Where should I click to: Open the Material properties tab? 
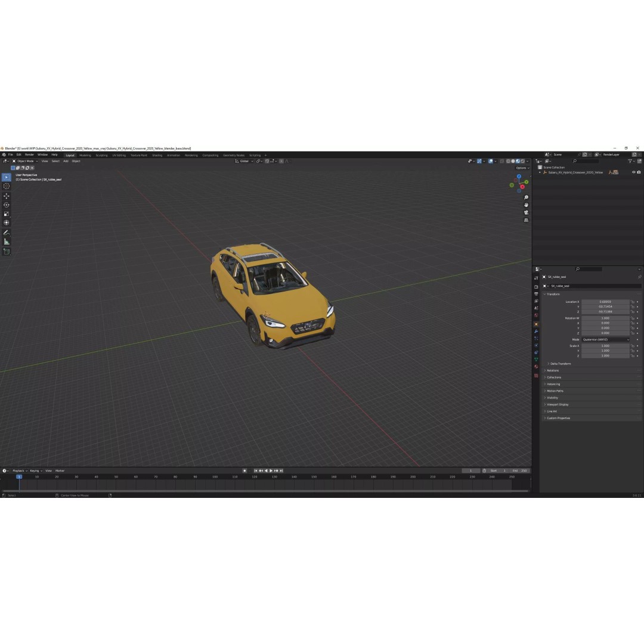tap(536, 367)
